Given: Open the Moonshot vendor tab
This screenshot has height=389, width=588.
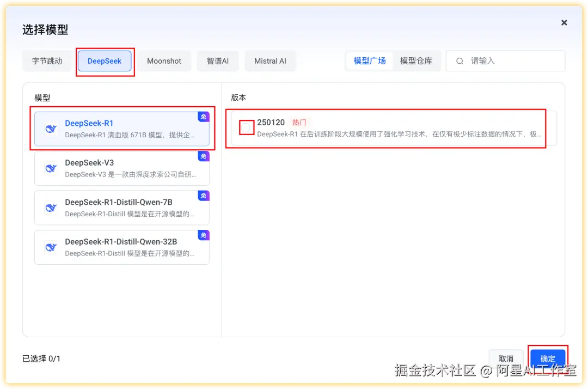Looking at the screenshot, I should [x=164, y=61].
